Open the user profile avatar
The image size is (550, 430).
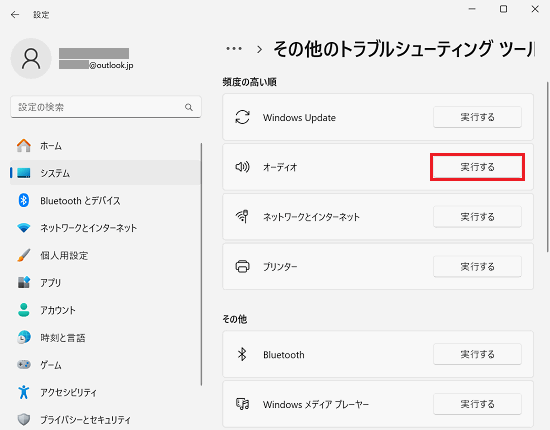(x=31, y=59)
